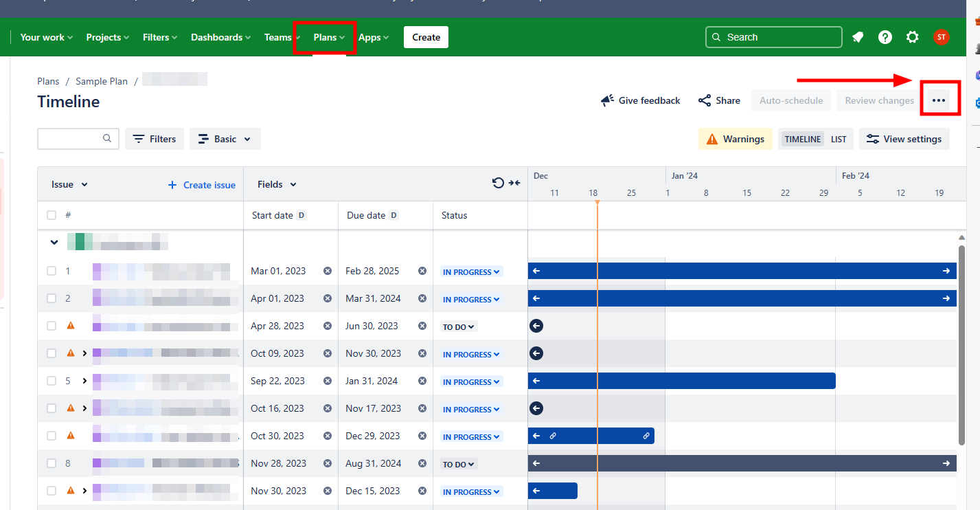Click warning icon on Apr 28, 2023 row
This screenshot has width=980, height=510.
(70, 326)
